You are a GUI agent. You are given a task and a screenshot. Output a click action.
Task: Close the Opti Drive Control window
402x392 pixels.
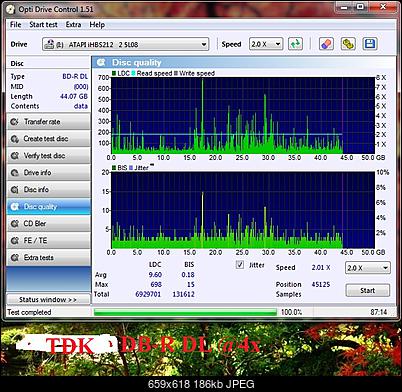coord(383,6)
